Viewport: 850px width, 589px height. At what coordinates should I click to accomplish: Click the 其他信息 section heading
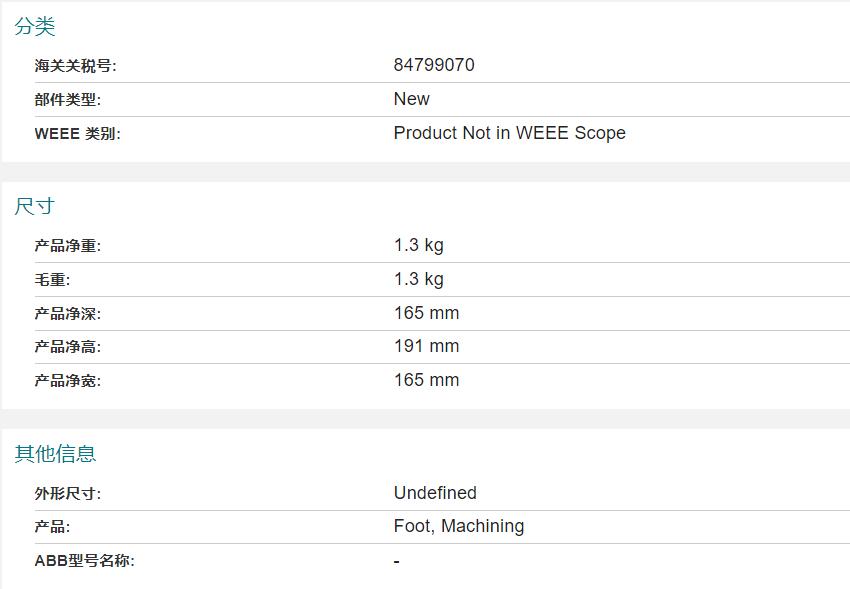(55, 453)
